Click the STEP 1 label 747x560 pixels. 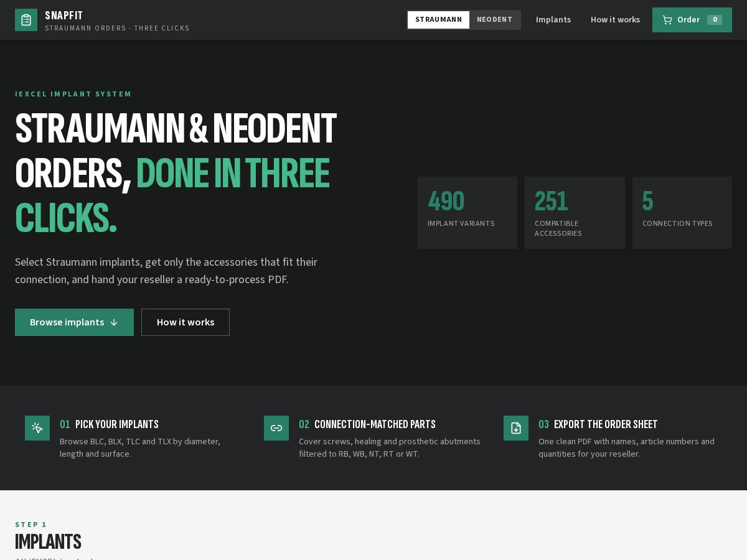pos(31,525)
